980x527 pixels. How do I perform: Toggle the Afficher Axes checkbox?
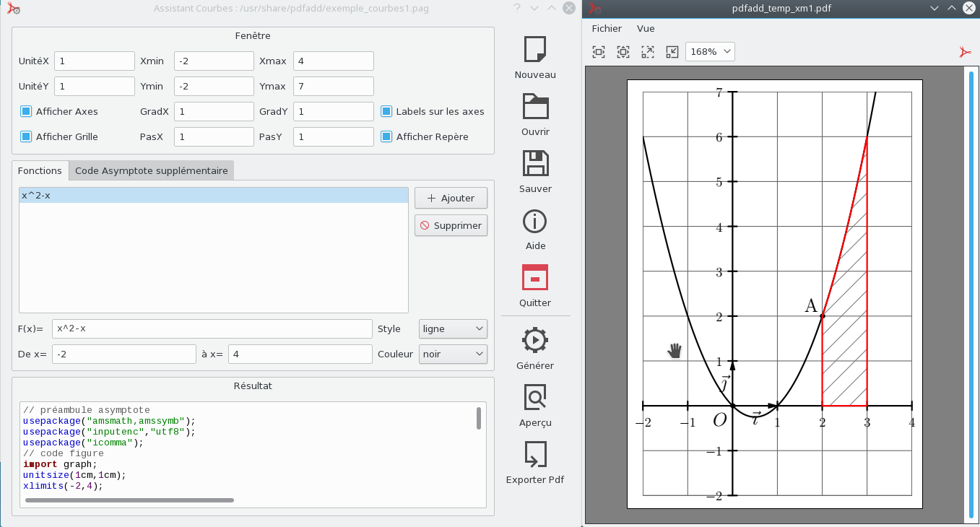(26, 111)
